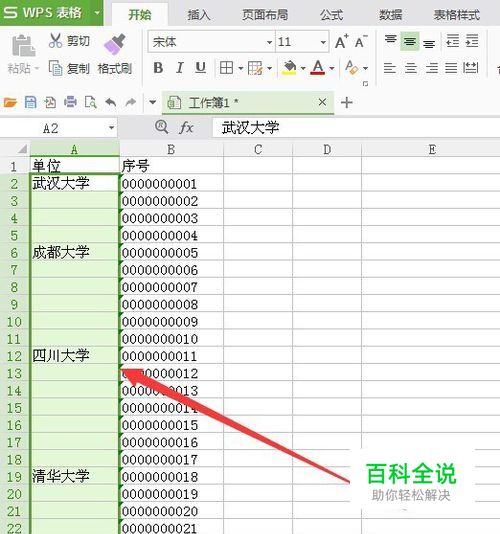Justify text alignment
The height and width of the screenshot is (534, 500).
[451, 68]
